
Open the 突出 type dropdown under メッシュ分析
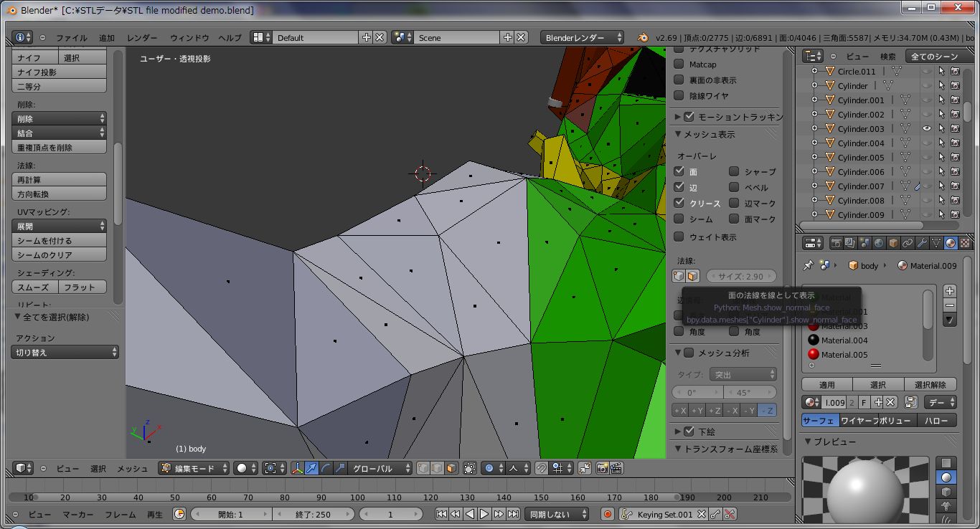point(743,373)
